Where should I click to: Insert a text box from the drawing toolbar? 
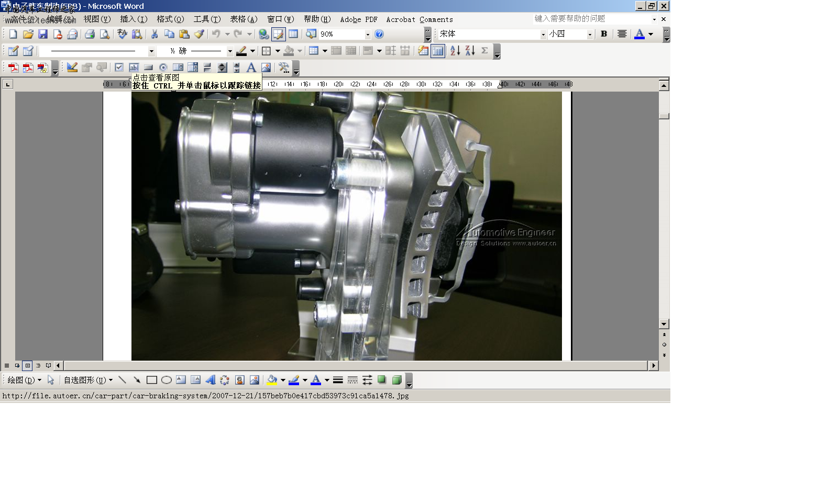pyautogui.click(x=181, y=380)
